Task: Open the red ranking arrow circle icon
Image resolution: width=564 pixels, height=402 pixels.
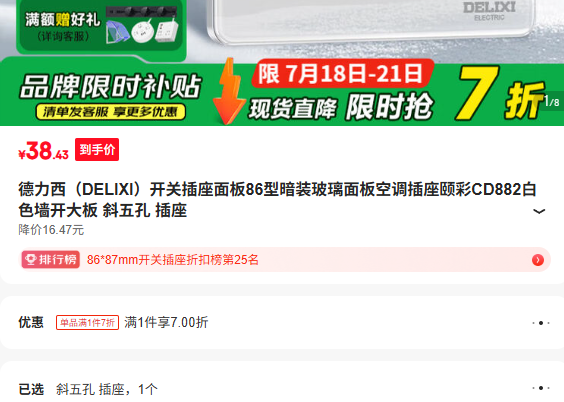Action: coord(538,260)
